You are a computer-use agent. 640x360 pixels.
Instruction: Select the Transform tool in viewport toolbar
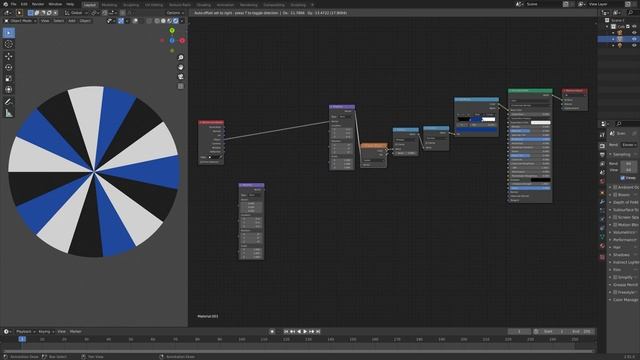coord(9,89)
